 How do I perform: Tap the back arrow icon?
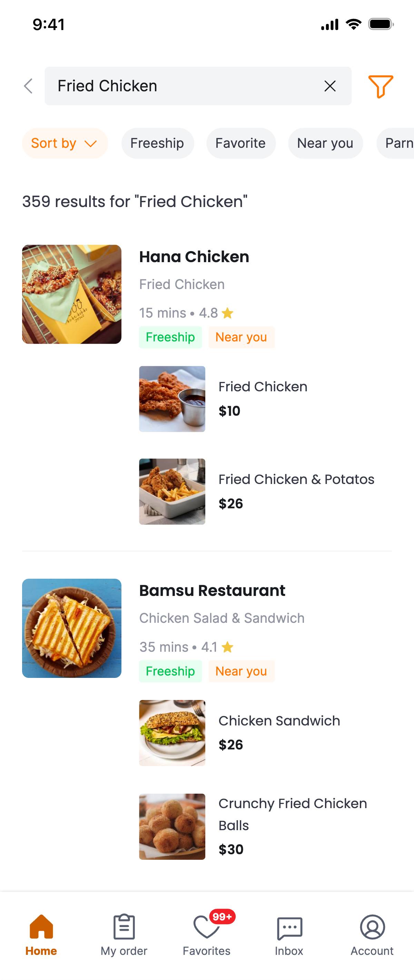click(x=28, y=86)
